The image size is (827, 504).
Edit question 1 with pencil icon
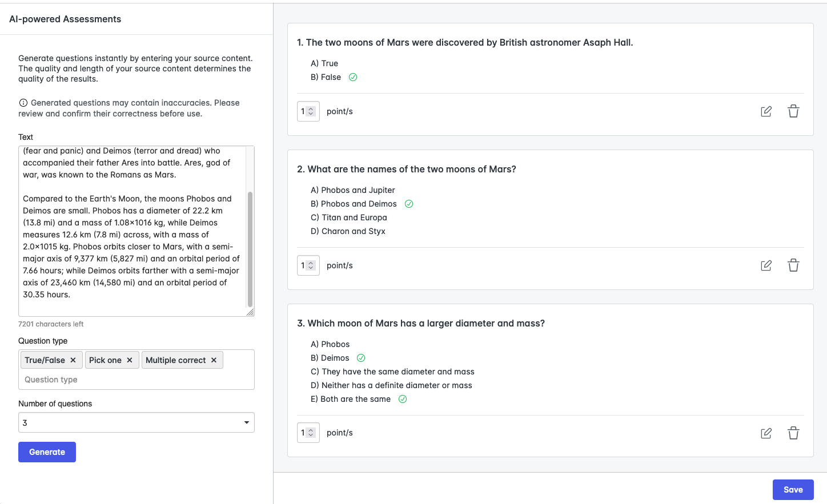click(766, 111)
